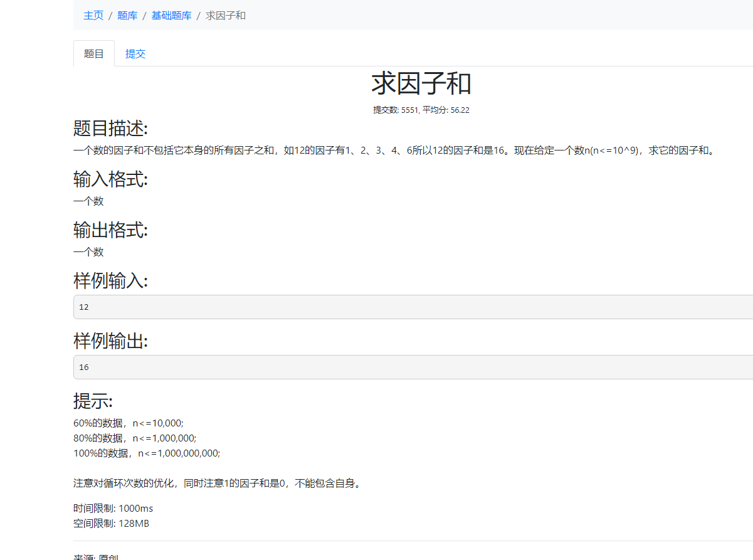Screen dimensions: 753x560
Task: Click the sample output box containing 16
Action: pos(413,367)
